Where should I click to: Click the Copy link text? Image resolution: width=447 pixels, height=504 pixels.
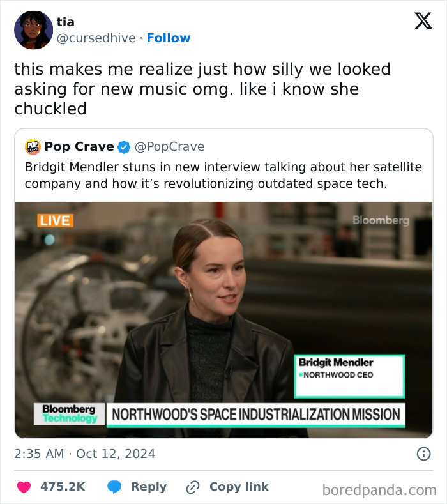(x=239, y=487)
